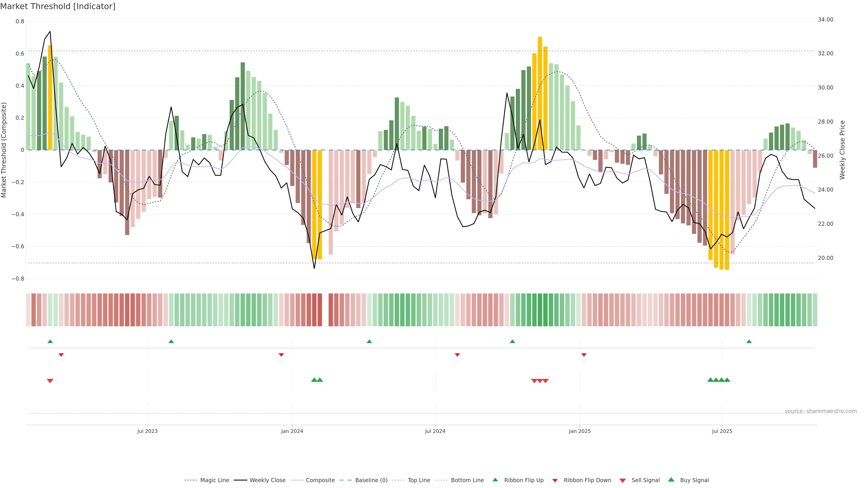Click Ribbon Flip Down marker after Jul 2024
The width and height of the screenshot is (868, 488).
click(x=457, y=355)
